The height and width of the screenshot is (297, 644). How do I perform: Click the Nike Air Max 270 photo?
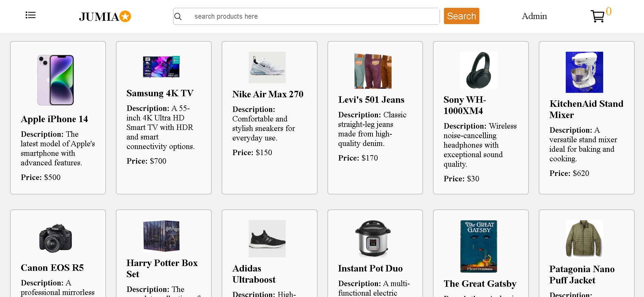click(x=267, y=67)
